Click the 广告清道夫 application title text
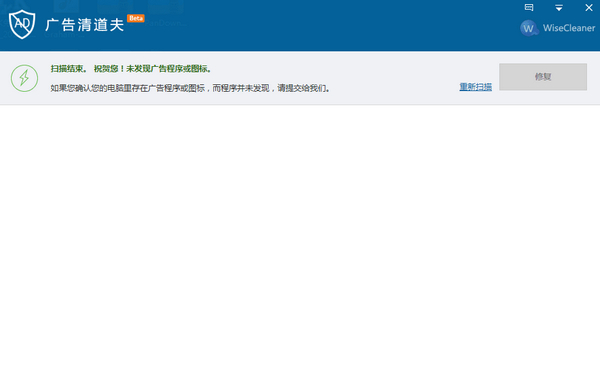Viewport: 600px width, 366px height. 85,25
